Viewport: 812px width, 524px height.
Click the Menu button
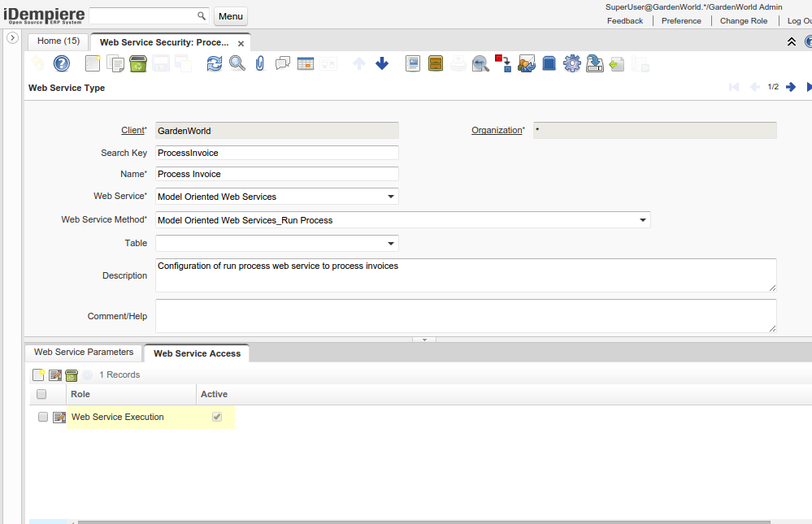click(x=231, y=16)
